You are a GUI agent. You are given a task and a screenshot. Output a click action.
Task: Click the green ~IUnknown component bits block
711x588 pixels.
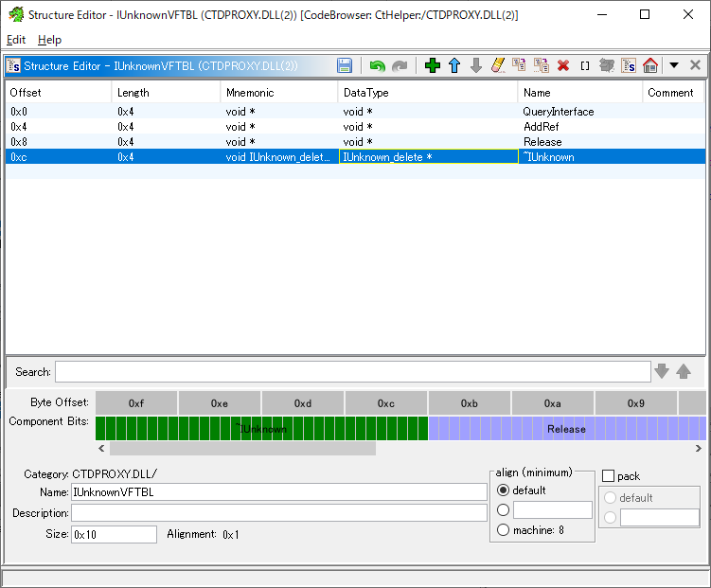tap(261, 428)
